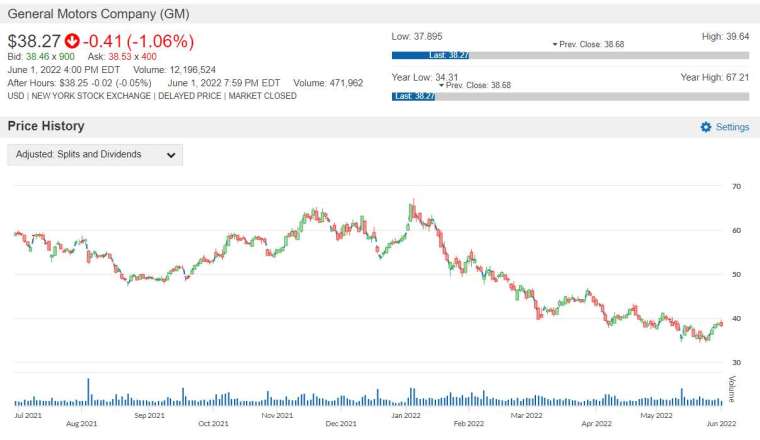Click the Mar 2022 axis label
This screenshot has height=440, width=760.
coord(526,415)
